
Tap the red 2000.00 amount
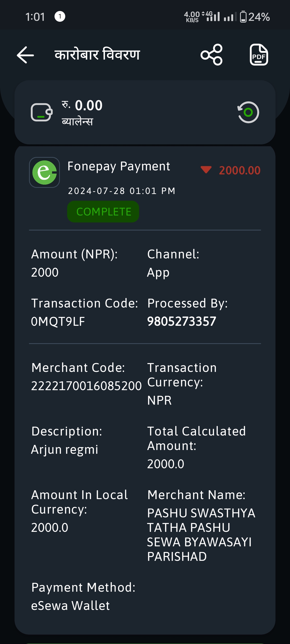point(240,170)
